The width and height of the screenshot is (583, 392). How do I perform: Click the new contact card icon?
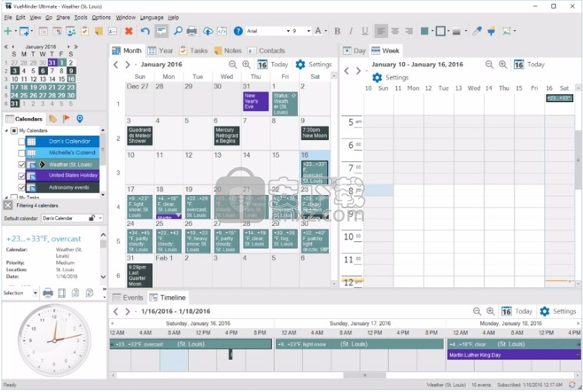pyautogui.click(x=112, y=31)
